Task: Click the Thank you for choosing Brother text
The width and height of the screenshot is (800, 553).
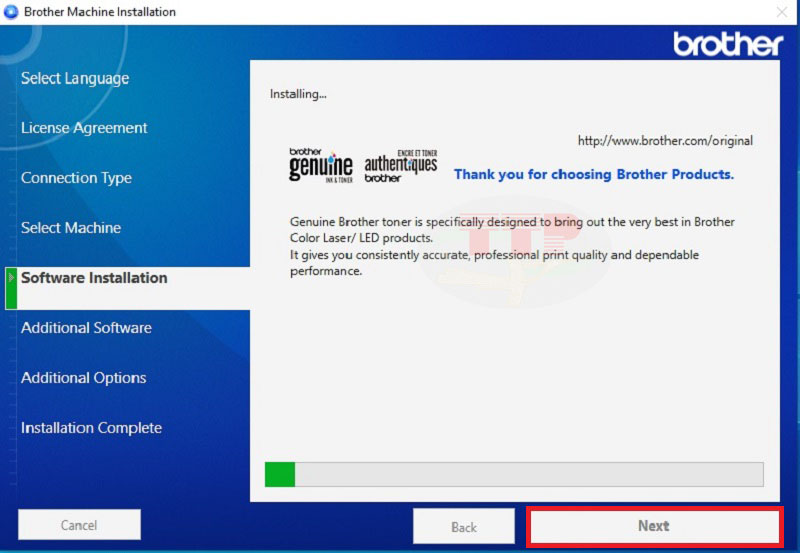Action: (x=593, y=174)
